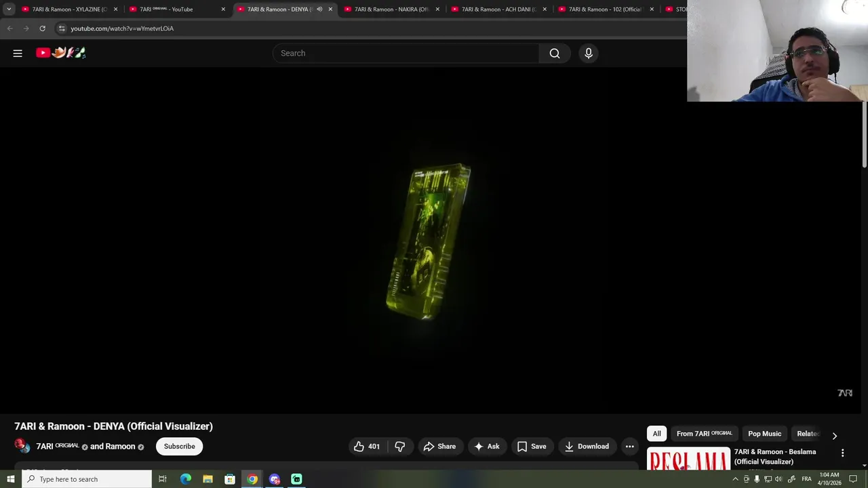The width and height of the screenshot is (868, 488).
Task: Select the From 7ARI ORIGINAL chip
Action: click(x=704, y=434)
